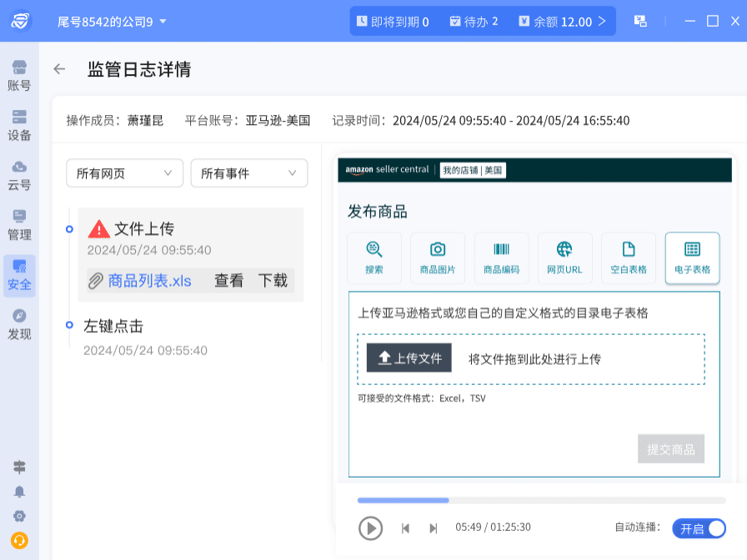Select the 空白表格 option
747x560 pixels.
click(629, 257)
